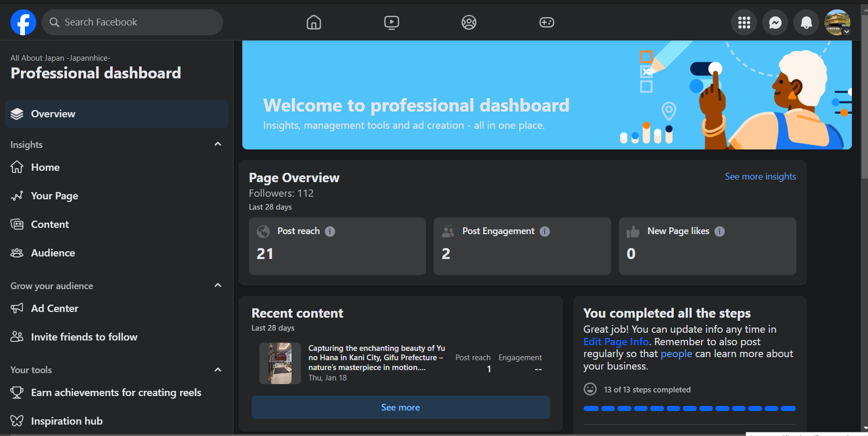Open the Audience section
The width and height of the screenshot is (868, 436).
[117, 253]
